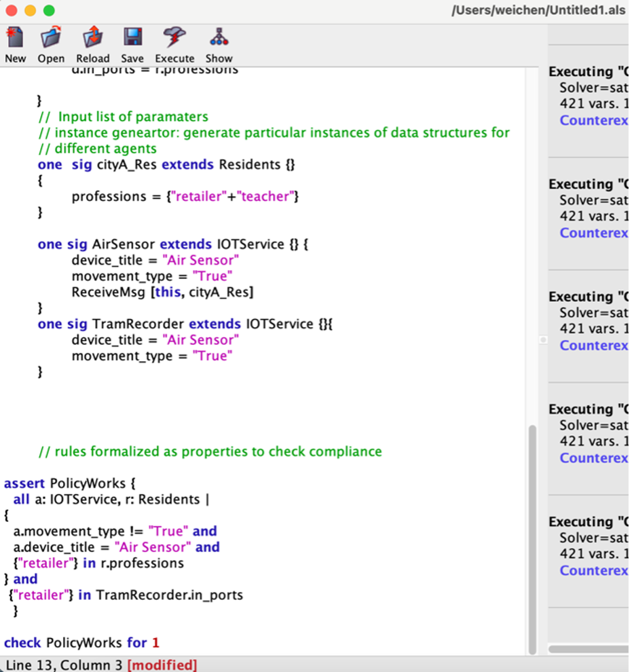
Task: Show the latest instance visualizer
Action: (x=219, y=45)
